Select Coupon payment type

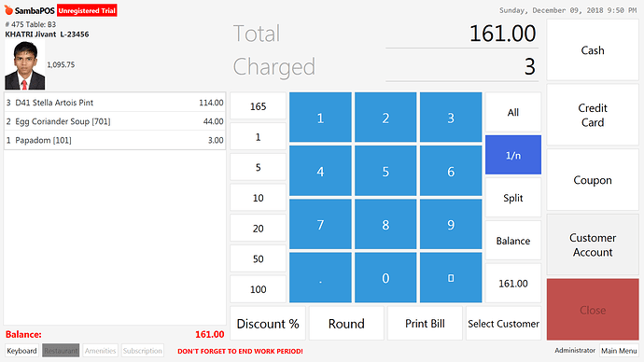[x=593, y=180]
